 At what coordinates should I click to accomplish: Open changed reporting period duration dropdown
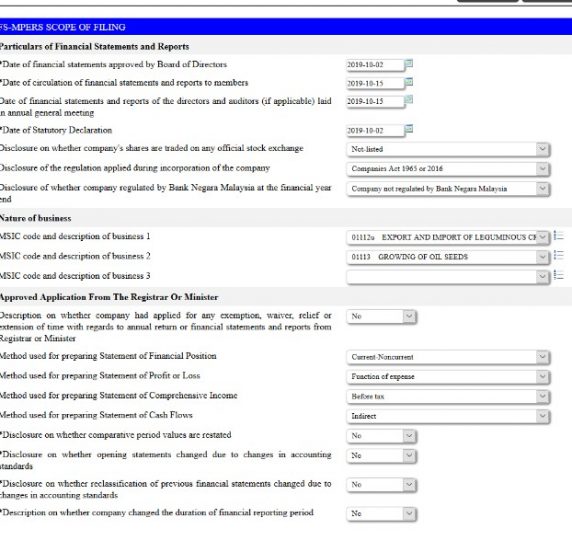pyautogui.click(x=382, y=514)
